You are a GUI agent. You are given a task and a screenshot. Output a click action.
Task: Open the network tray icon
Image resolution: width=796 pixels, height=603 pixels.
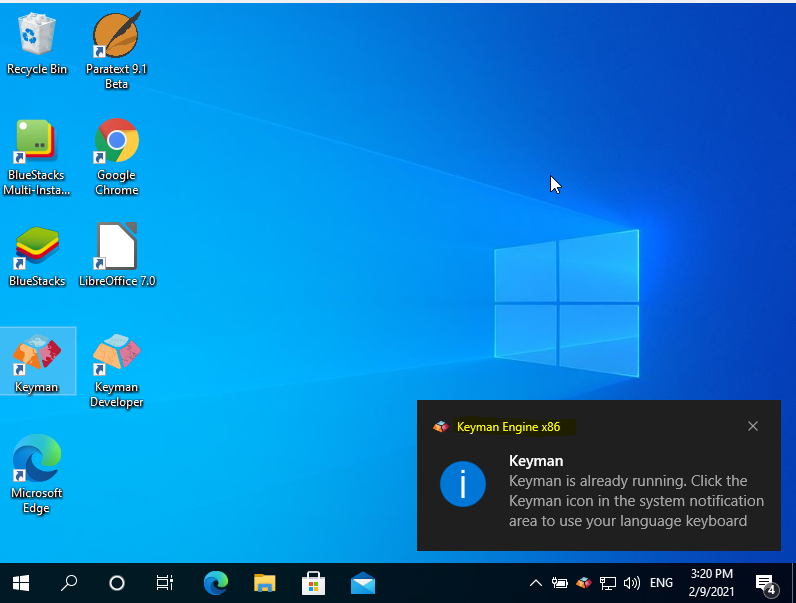point(608,583)
